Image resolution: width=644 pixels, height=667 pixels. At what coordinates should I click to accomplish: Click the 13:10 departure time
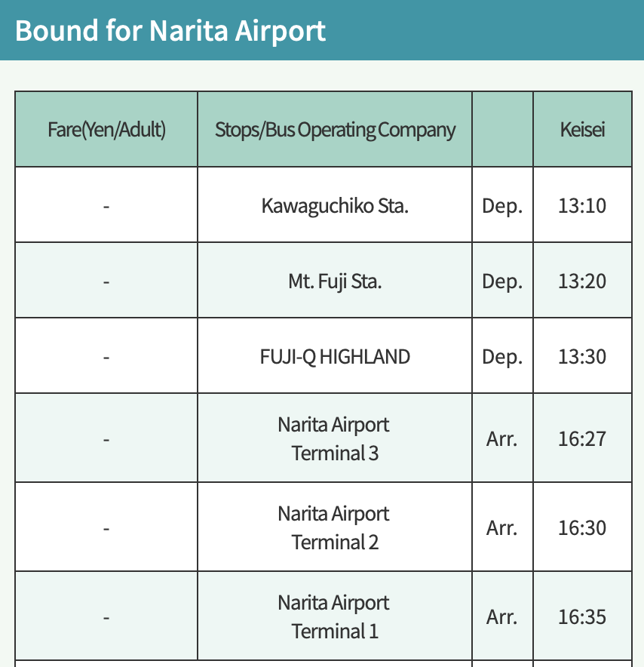pyautogui.click(x=582, y=205)
